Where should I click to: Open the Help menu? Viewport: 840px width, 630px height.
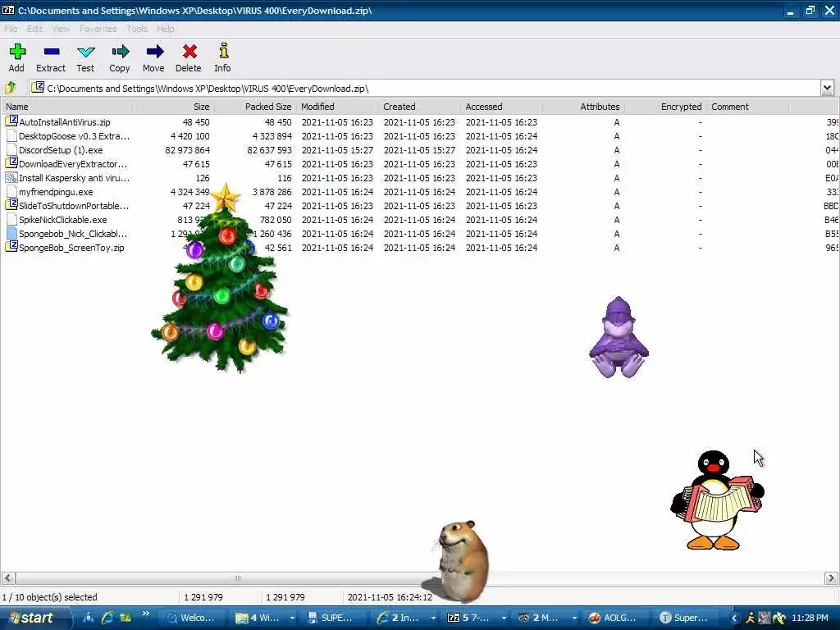166,29
